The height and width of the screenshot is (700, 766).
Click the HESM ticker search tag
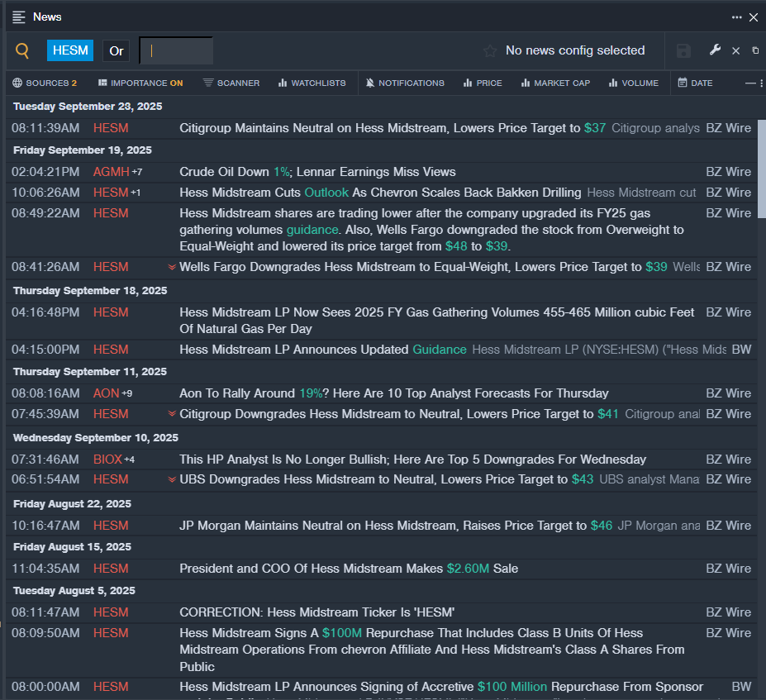(70, 51)
